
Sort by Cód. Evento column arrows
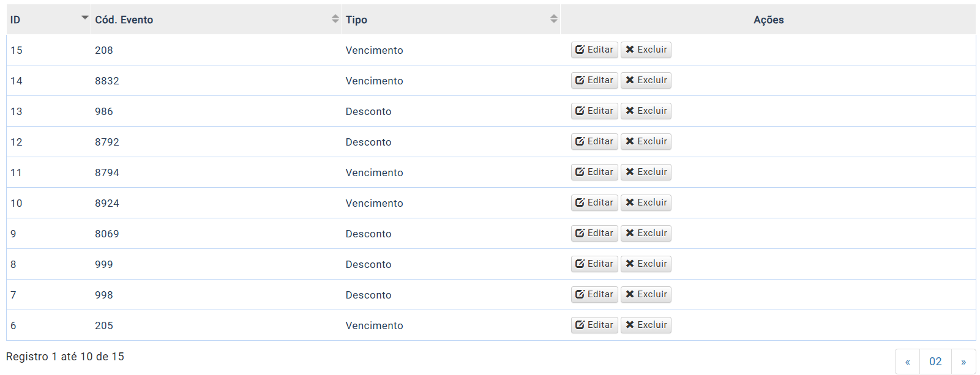point(335,19)
